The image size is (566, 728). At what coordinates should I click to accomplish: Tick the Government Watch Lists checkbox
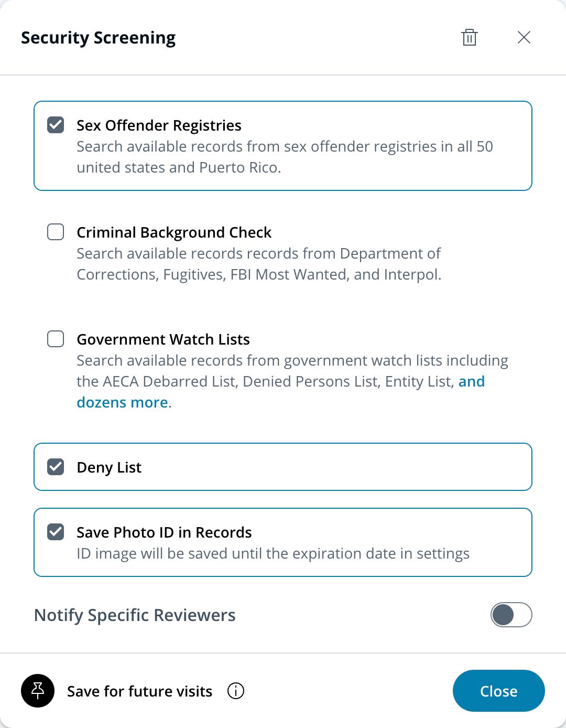56,339
